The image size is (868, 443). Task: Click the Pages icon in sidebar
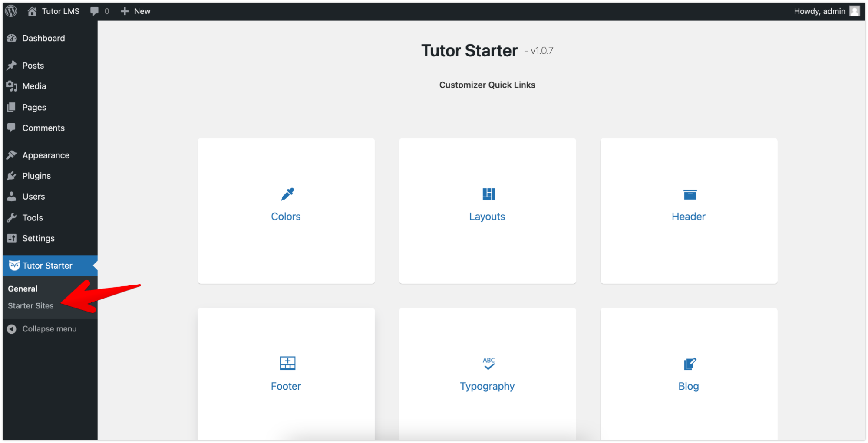pos(12,107)
